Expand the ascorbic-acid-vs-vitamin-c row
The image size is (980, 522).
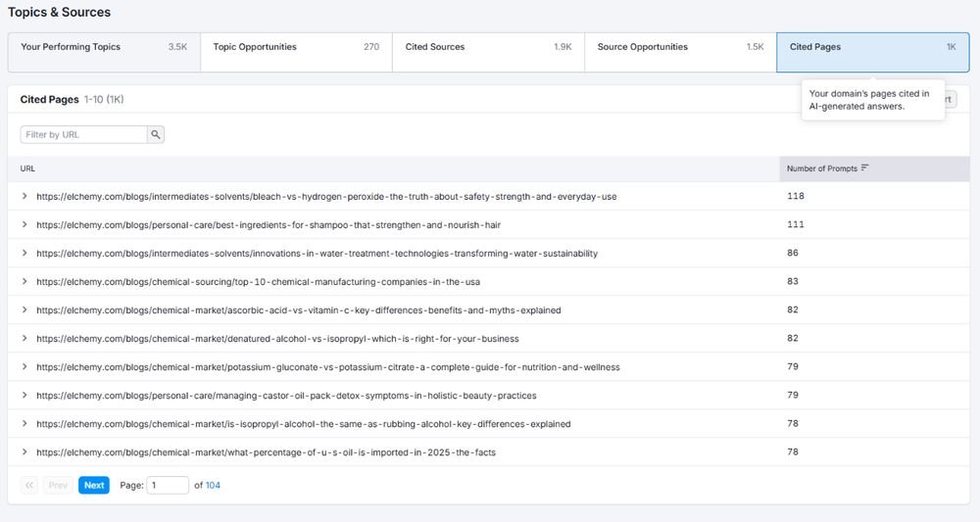24,309
